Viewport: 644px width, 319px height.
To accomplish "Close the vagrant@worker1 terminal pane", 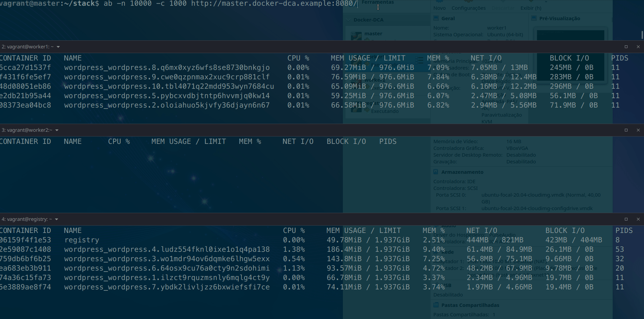I will tap(638, 47).
